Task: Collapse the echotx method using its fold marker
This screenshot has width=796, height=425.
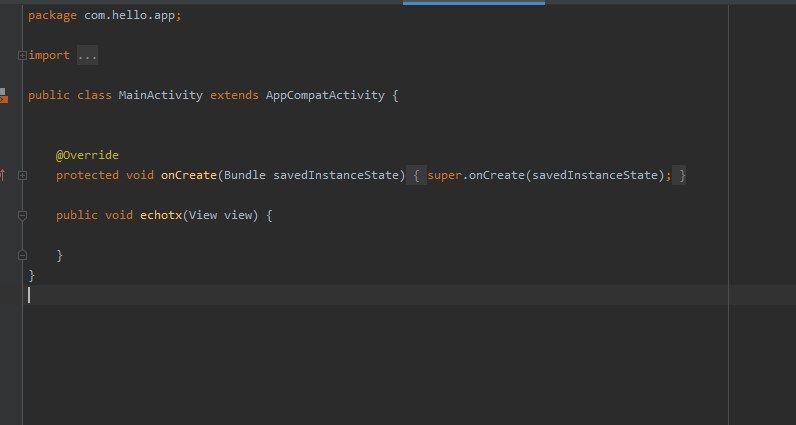Action: (22, 216)
